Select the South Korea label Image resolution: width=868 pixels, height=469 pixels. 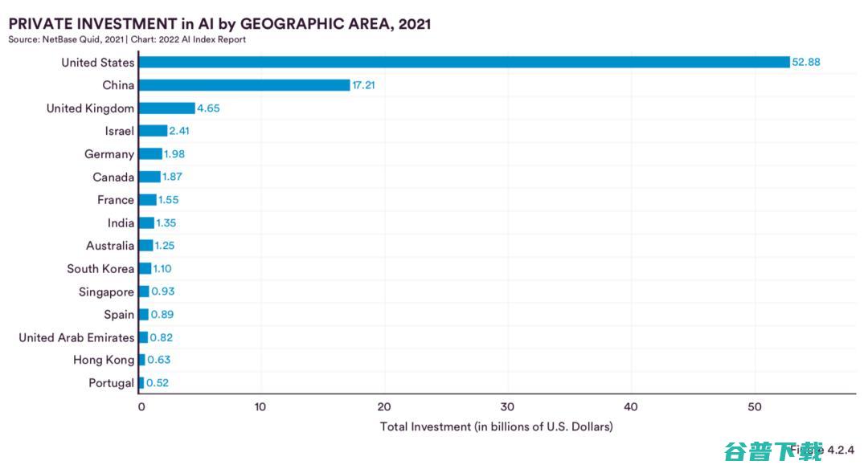click(100, 269)
